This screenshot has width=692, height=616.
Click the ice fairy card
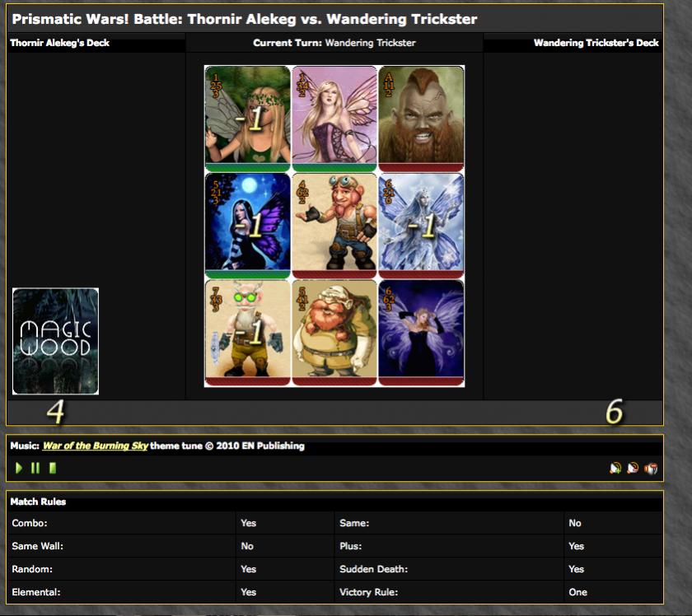coord(420,226)
